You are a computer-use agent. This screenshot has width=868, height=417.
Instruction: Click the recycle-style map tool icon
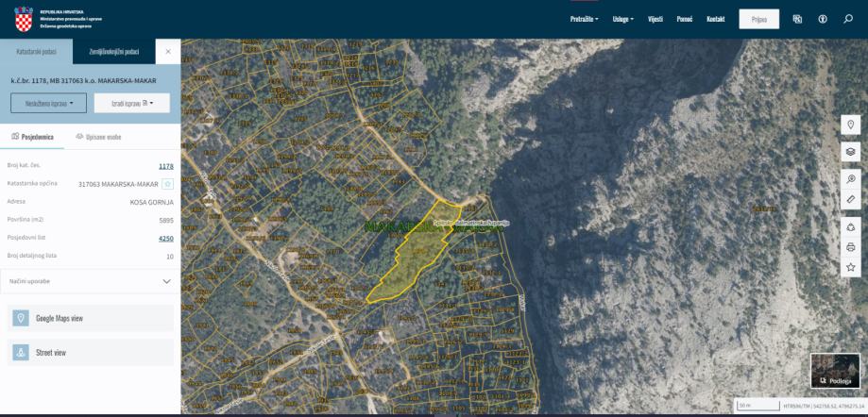851,226
